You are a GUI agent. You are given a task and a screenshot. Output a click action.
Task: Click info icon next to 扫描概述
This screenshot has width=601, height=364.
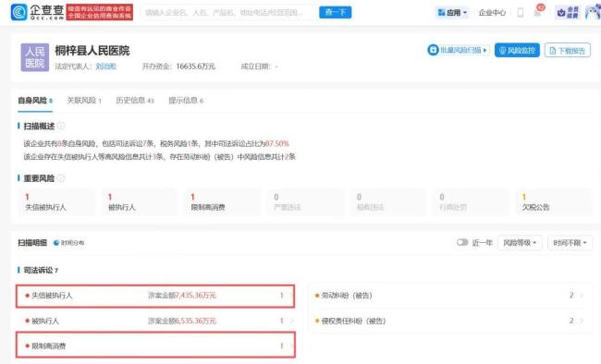[61, 126]
